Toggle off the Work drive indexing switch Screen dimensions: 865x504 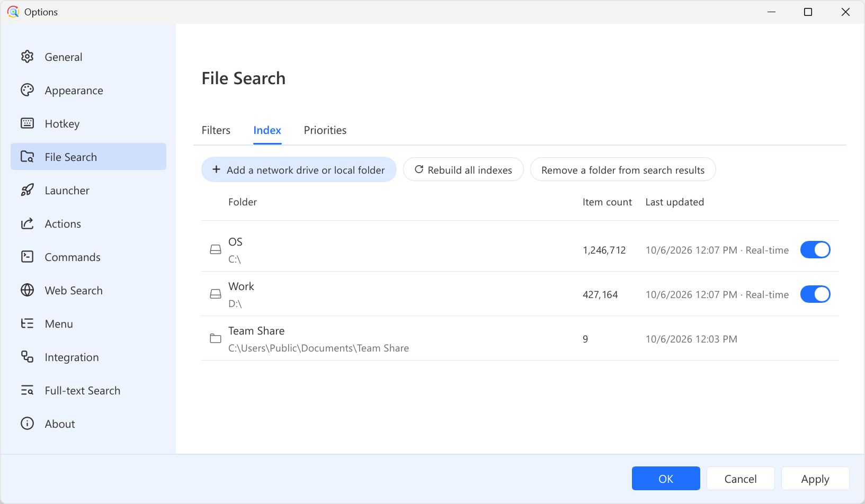point(815,294)
